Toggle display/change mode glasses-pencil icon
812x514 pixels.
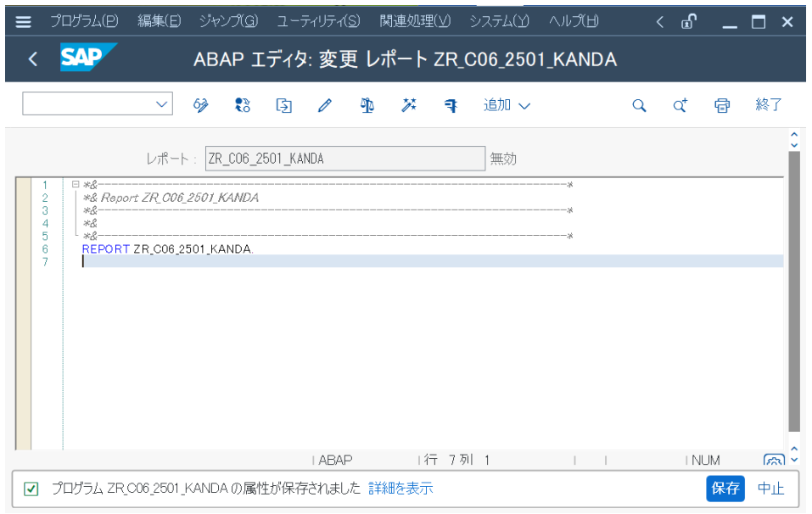pos(200,105)
